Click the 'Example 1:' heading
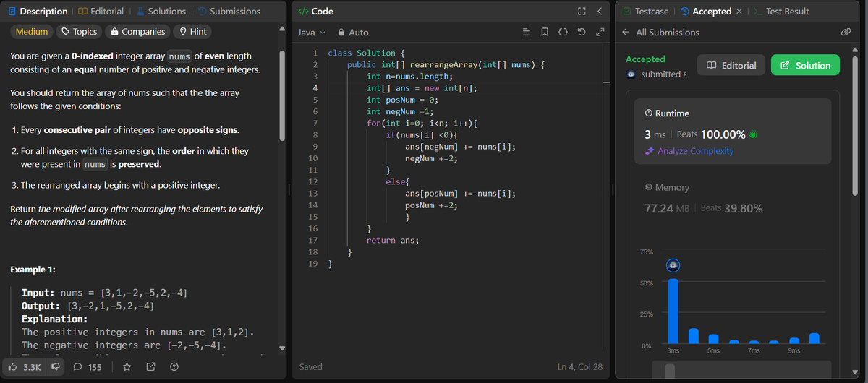This screenshot has height=383, width=868. [33, 270]
